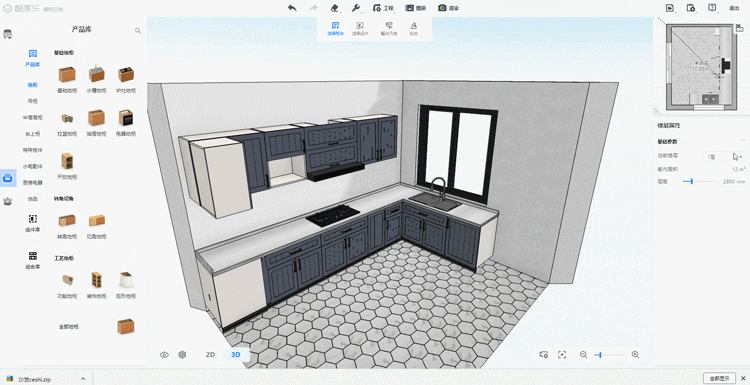
Task: Click the undo arrow in top toolbar
Action: 292,8
